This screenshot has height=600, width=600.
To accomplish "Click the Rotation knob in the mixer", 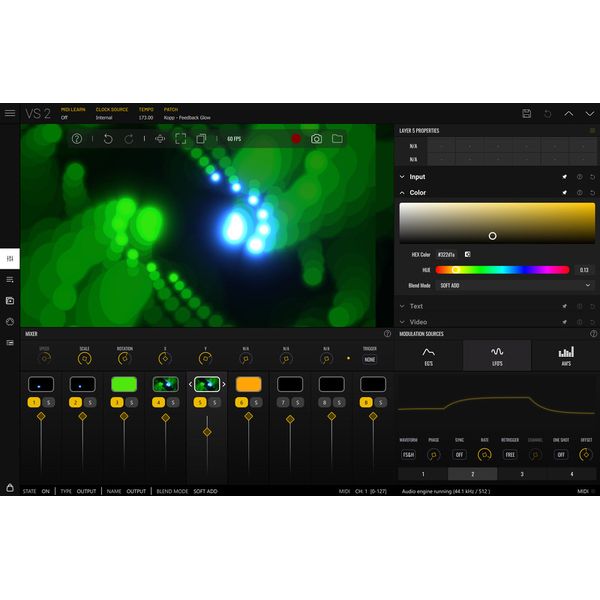I will click(x=124, y=359).
